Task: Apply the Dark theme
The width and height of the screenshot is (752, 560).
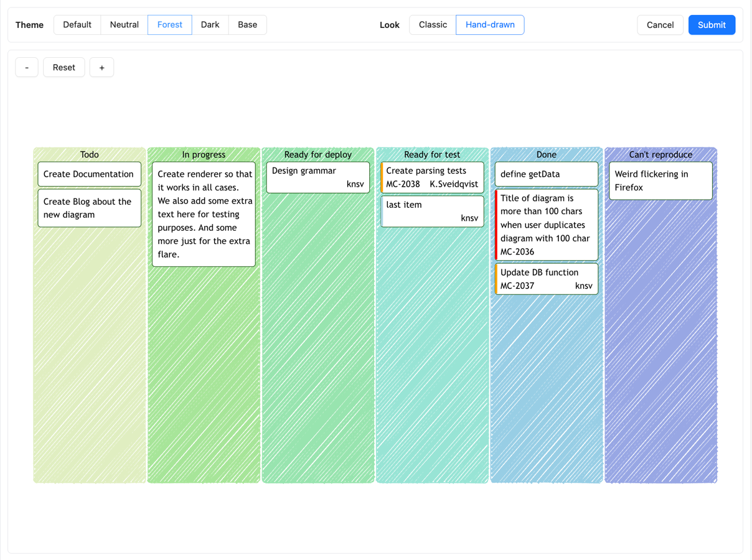Action: pos(210,25)
